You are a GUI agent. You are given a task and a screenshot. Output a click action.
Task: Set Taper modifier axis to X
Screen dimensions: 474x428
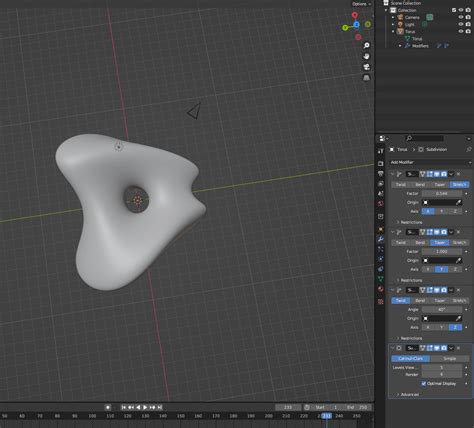(428, 269)
